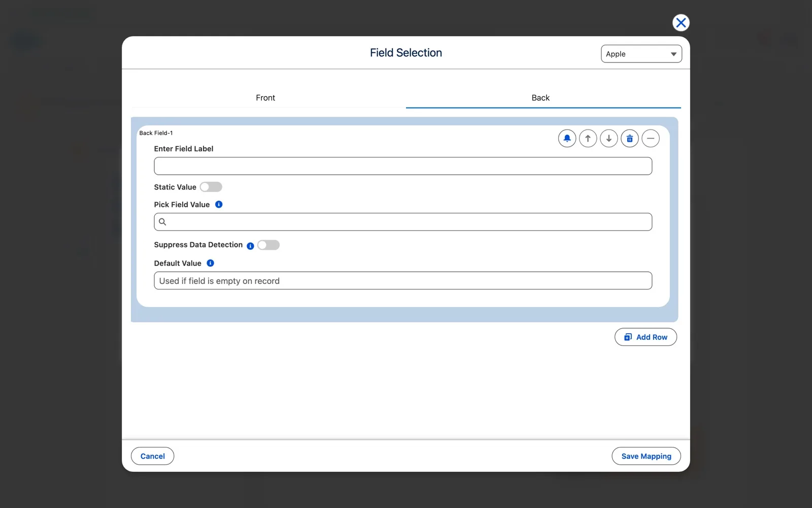Move Back Field-1 down with arrow icon
Screen dimensions: 812x508
[x=608, y=138]
